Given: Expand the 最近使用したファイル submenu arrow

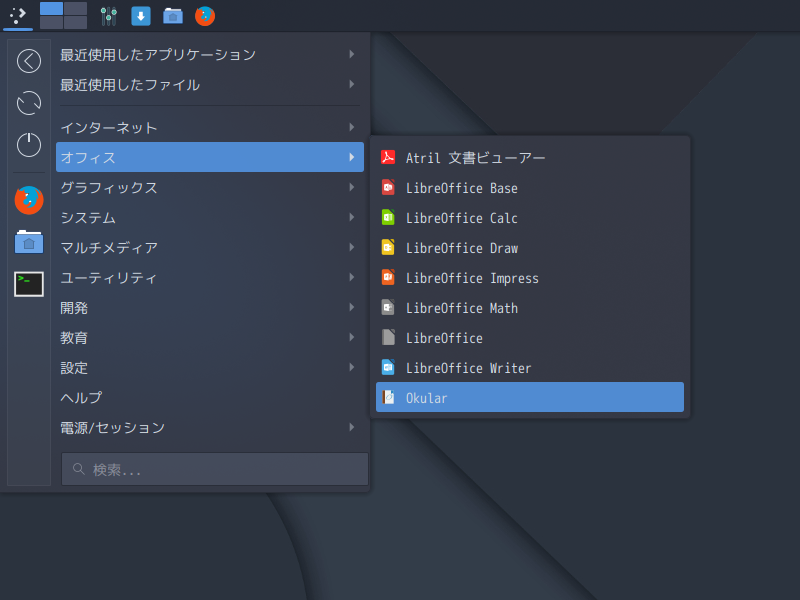Looking at the screenshot, I should click(x=352, y=84).
